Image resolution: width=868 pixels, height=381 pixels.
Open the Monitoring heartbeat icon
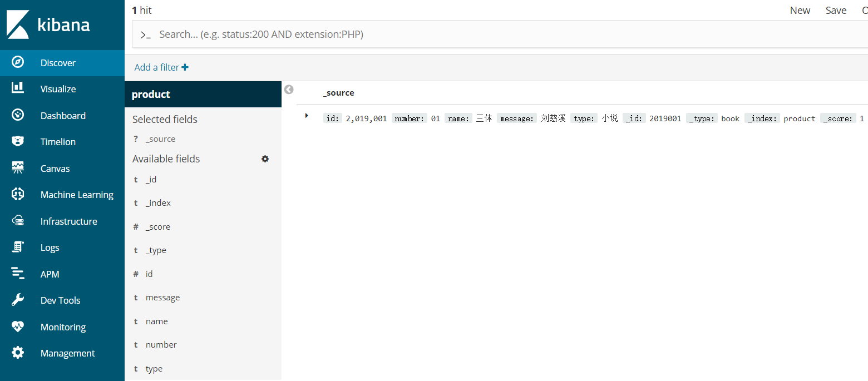coord(18,326)
